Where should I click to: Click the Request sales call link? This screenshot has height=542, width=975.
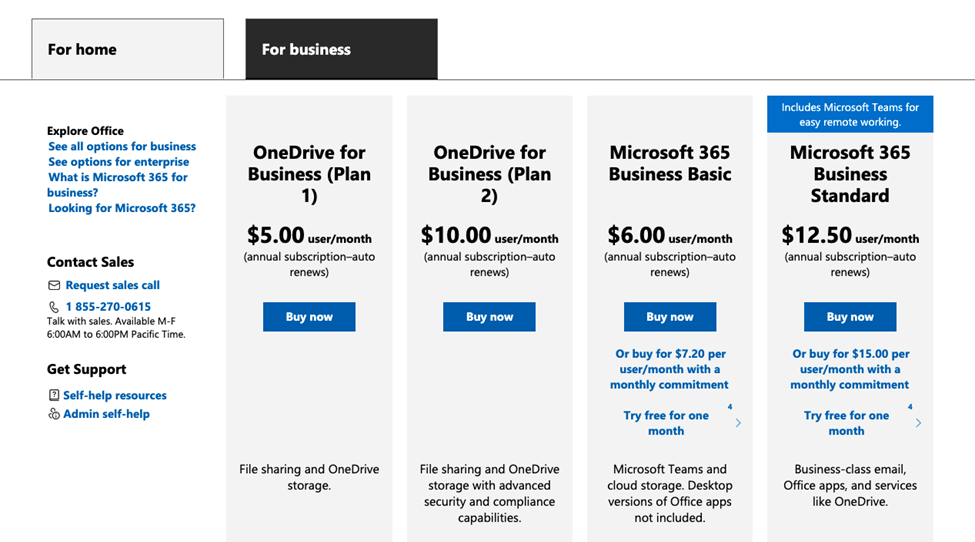click(x=112, y=285)
